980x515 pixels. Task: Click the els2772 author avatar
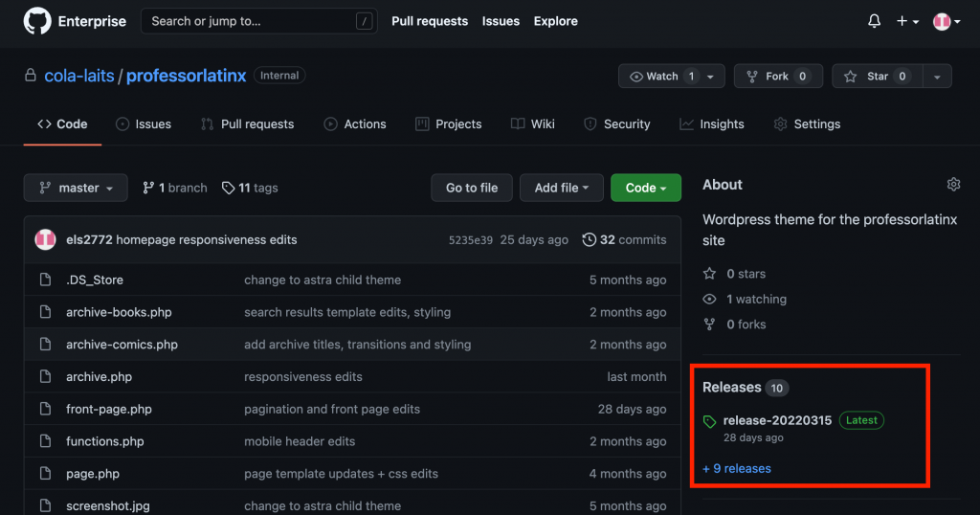[x=45, y=239]
